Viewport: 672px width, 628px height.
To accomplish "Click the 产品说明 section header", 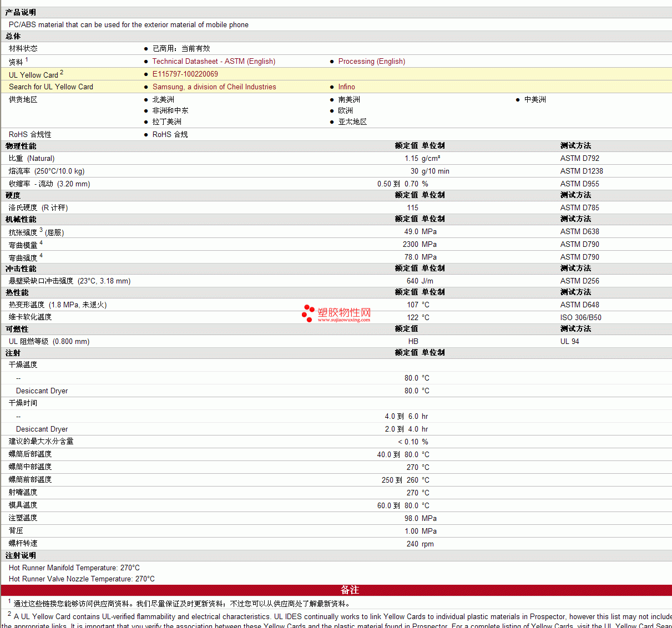I will click(x=21, y=12).
